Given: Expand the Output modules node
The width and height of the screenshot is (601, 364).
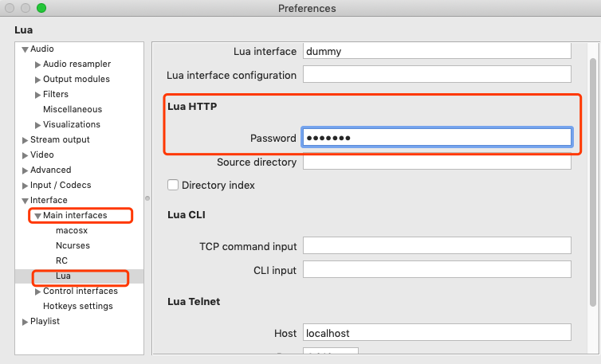Looking at the screenshot, I should (37, 80).
